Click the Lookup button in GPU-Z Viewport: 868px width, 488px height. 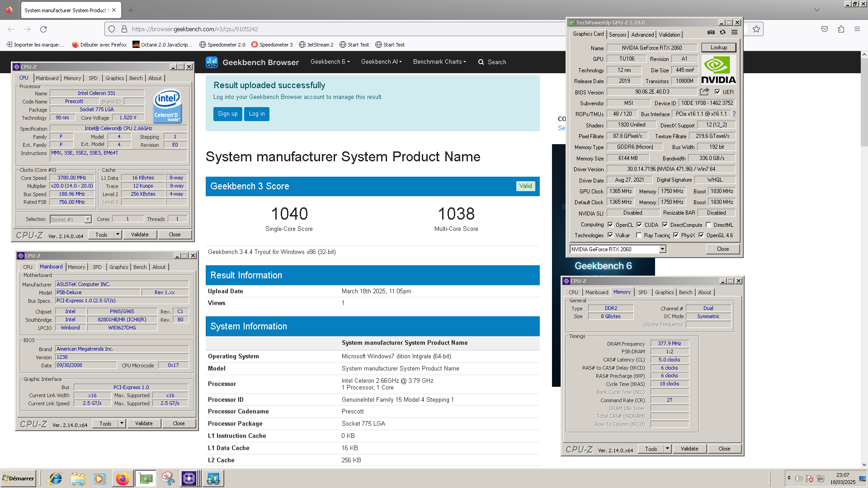click(x=719, y=47)
